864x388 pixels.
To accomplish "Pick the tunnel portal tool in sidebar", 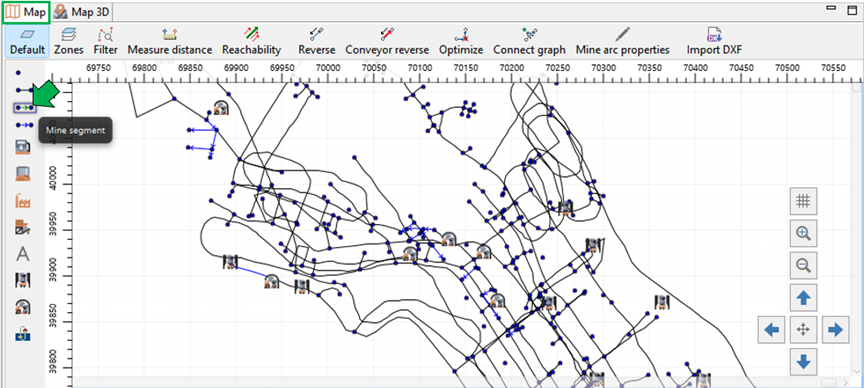I will click(x=23, y=306).
